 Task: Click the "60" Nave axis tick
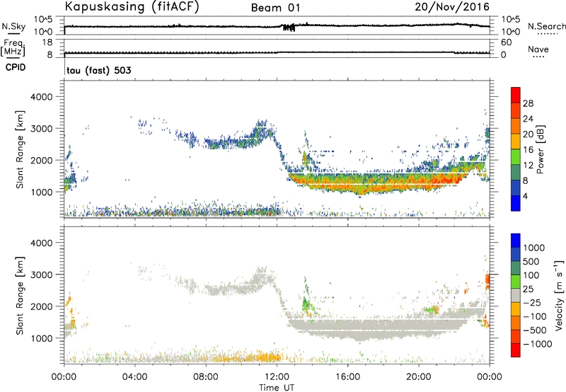coord(506,42)
